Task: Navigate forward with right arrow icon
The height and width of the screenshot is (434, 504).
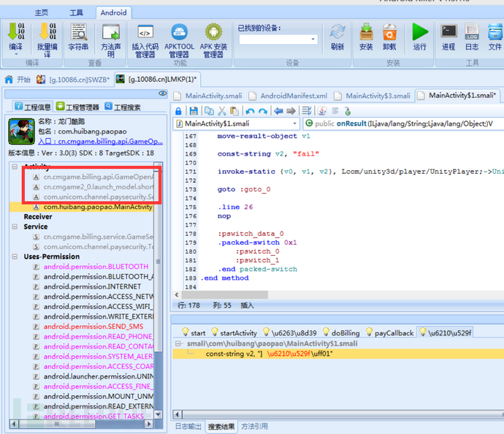Action: click(x=291, y=111)
